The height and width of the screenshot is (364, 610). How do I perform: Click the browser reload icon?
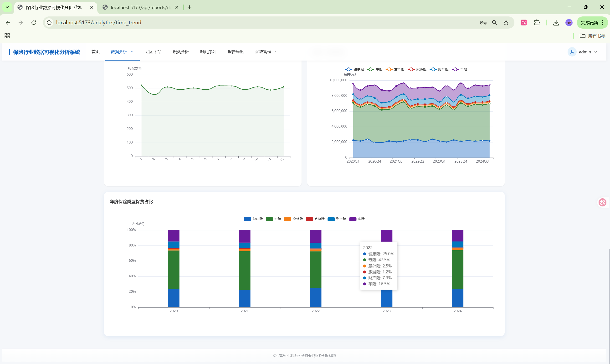[x=34, y=23]
